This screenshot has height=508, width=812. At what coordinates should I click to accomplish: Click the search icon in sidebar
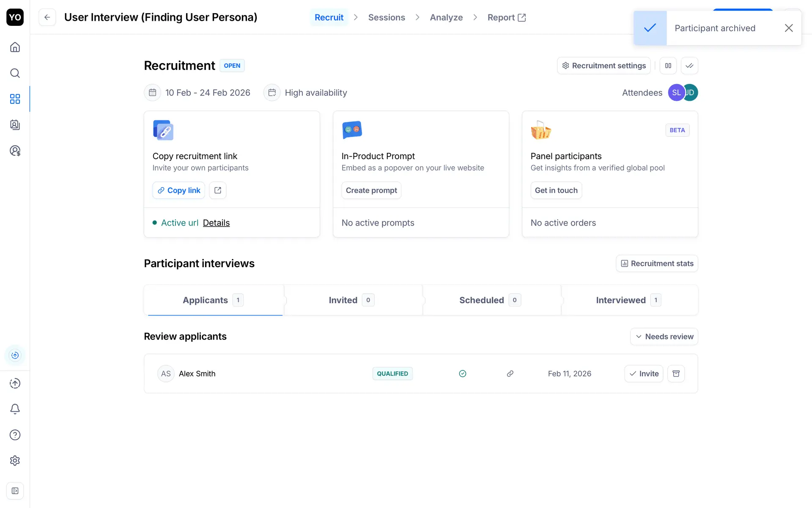point(15,73)
